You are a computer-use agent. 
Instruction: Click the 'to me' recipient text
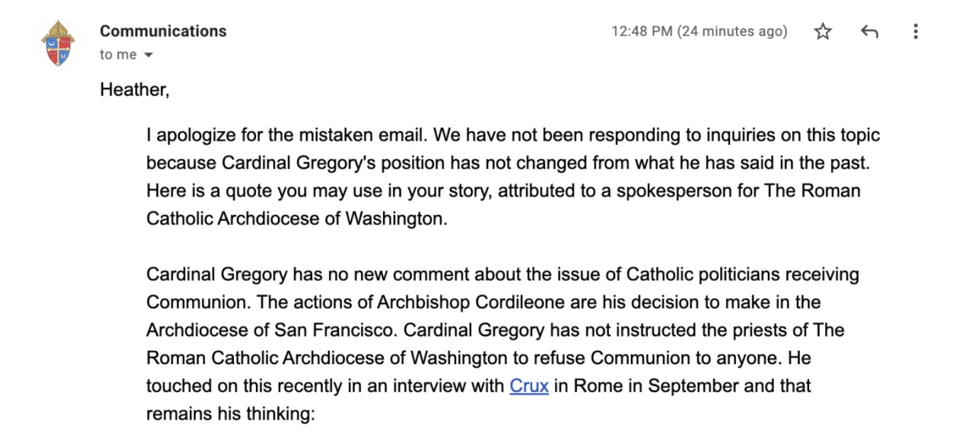click(x=118, y=55)
